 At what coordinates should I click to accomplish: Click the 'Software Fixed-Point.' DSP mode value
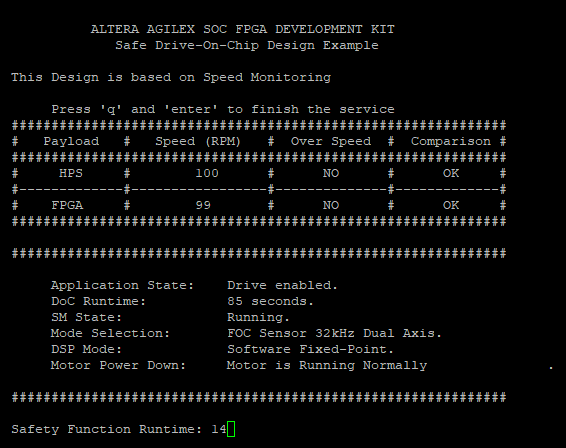click(310, 349)
